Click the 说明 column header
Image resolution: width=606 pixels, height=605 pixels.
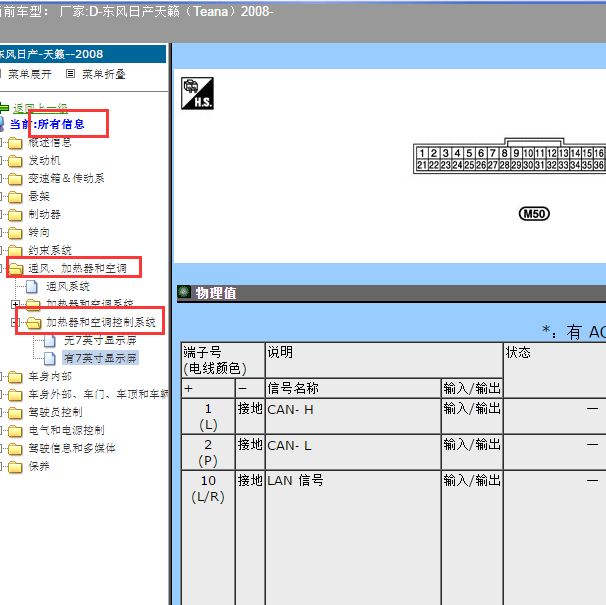(x=384, y=360)
